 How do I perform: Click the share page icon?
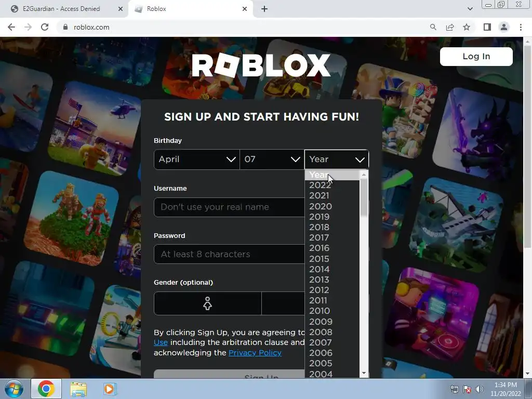[x=450, y=27]
